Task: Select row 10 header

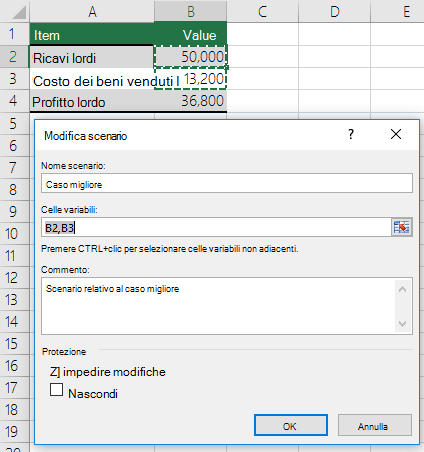Action: 15,233
